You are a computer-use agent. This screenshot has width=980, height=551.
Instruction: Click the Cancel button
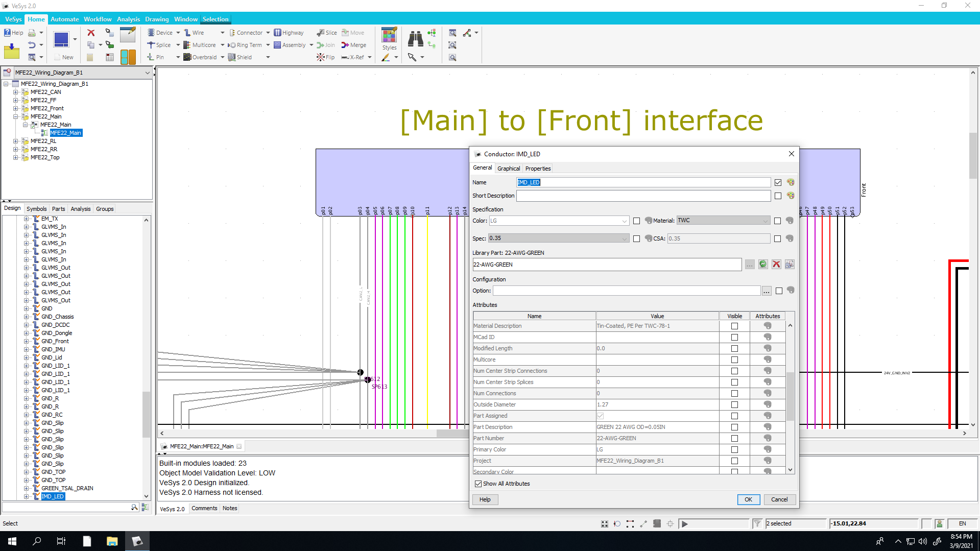click(779, 499)
